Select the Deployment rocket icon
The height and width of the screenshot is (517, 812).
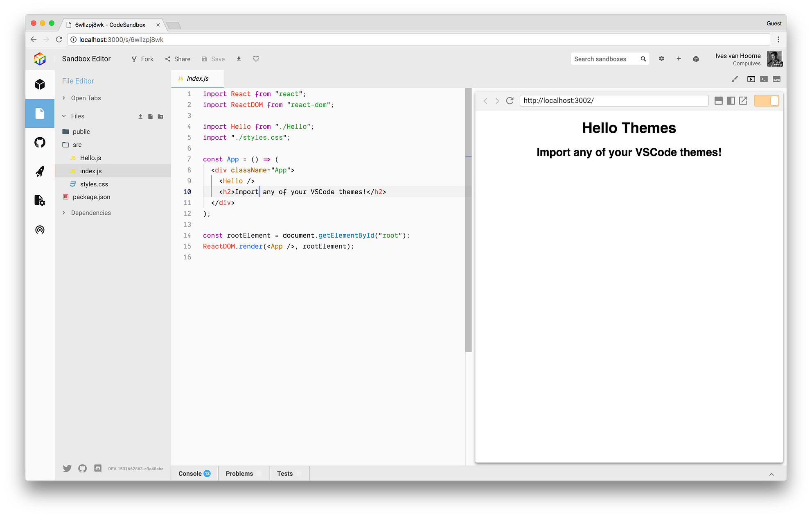40,172
